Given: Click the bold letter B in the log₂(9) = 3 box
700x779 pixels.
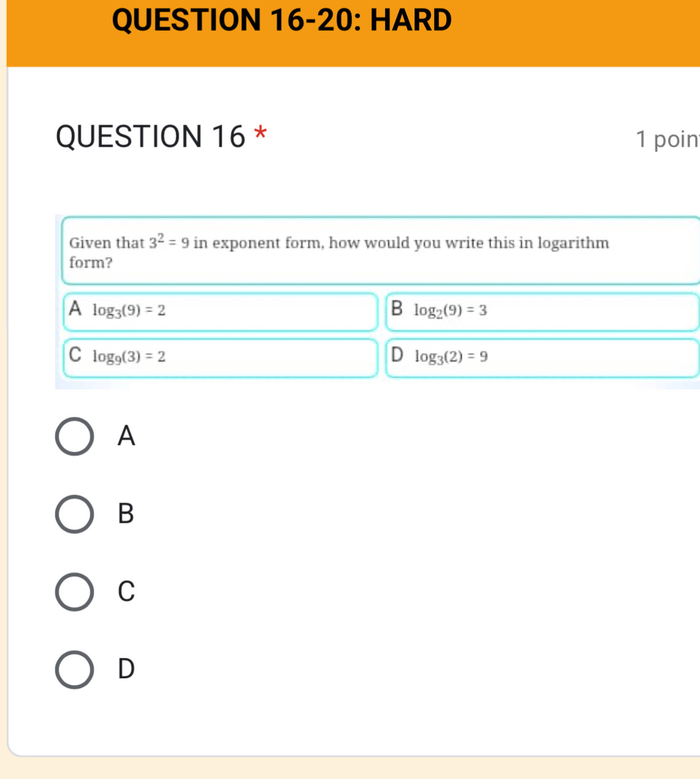Looking at the screenshot, I should coord(397,308).
